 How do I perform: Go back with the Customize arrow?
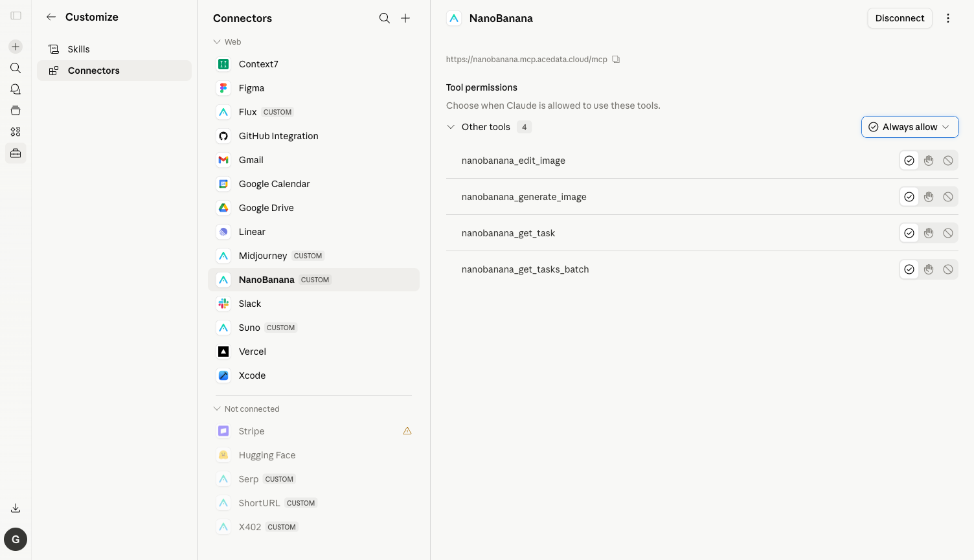tap(51, 17)
